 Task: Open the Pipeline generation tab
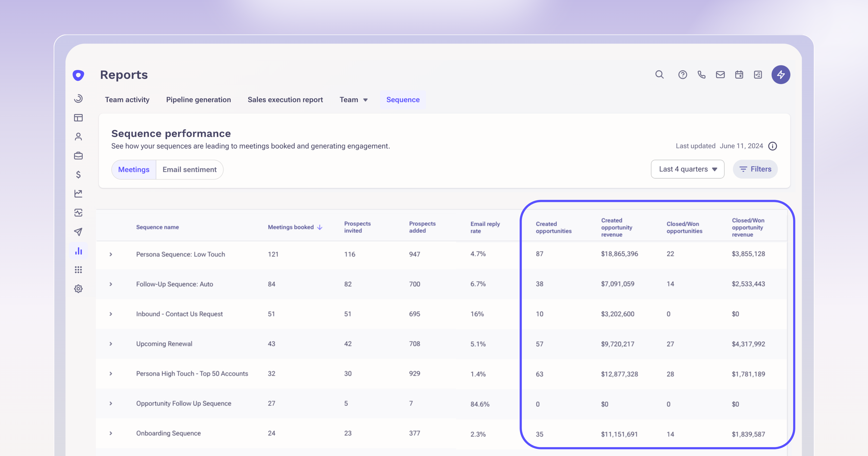pos(198,99)
